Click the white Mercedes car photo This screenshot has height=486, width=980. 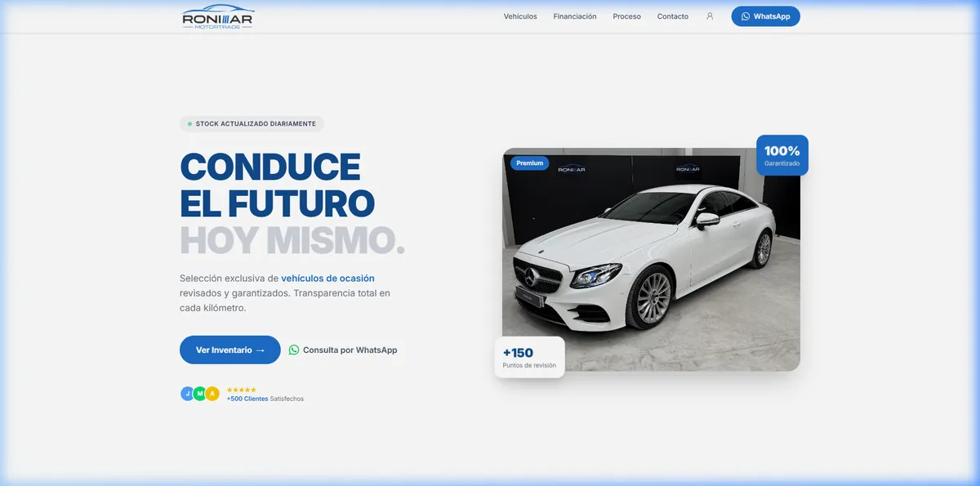click(x=651, y=260)
